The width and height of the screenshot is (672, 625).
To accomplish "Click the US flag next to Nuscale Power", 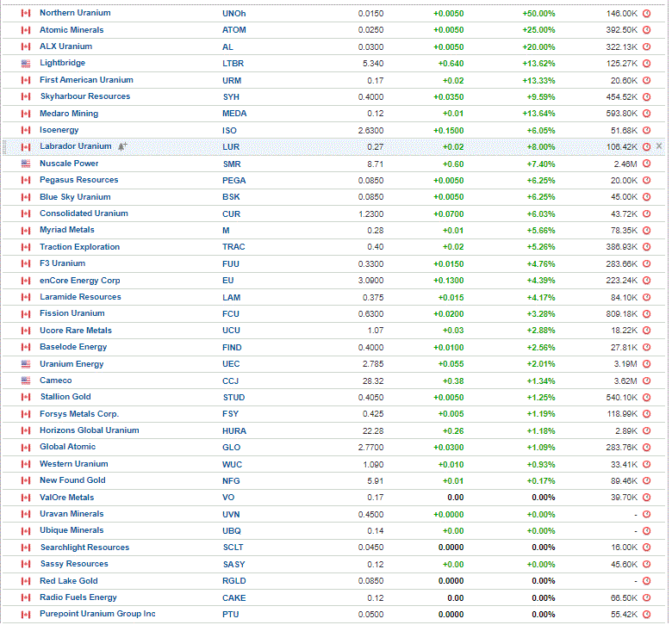I will tap(26, 164).
